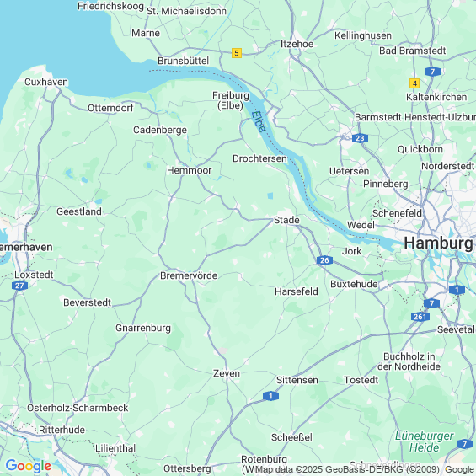Click the blue highway 23 shield

click(360, 138)
